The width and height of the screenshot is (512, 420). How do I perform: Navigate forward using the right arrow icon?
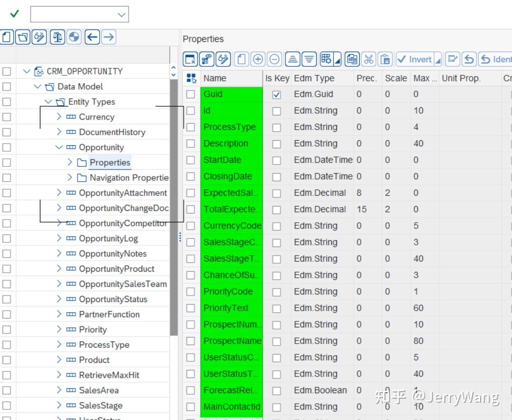click(x=108, y=37)
